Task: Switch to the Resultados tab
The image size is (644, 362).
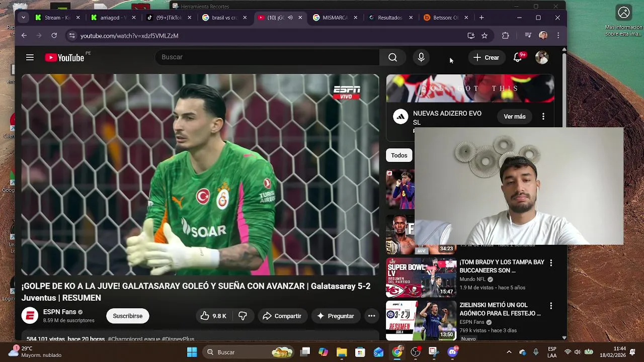Action: point(390,18)
